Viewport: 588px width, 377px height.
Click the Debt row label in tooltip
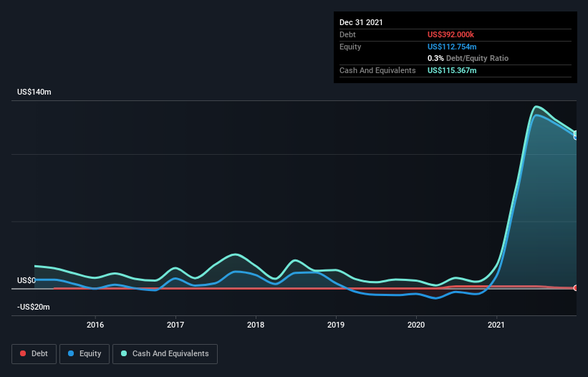coord(347,34)
